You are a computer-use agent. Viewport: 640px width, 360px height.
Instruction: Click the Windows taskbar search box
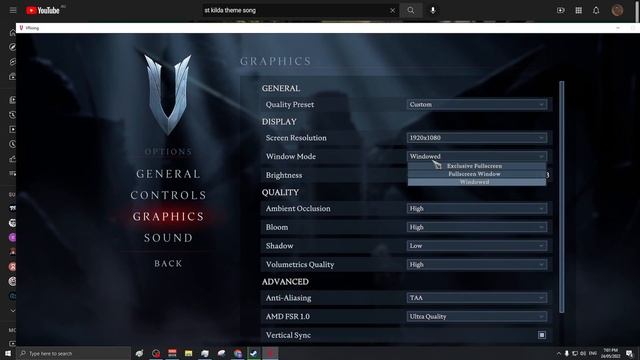(x=73, y=353)
